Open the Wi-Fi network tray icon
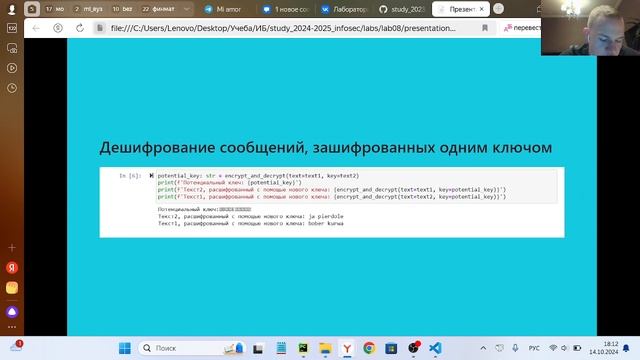The height and width of the screenshot is (360, 640). click(553, 348)
